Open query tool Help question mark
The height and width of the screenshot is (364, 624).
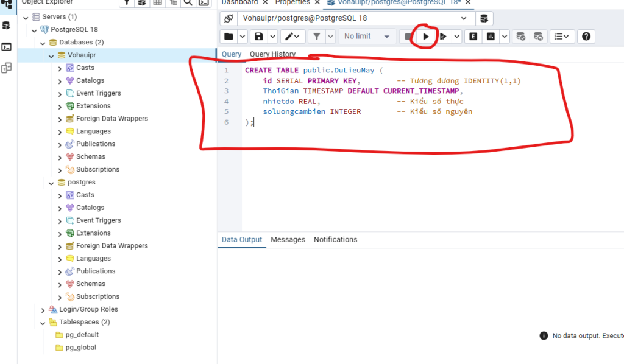(586, 37)
